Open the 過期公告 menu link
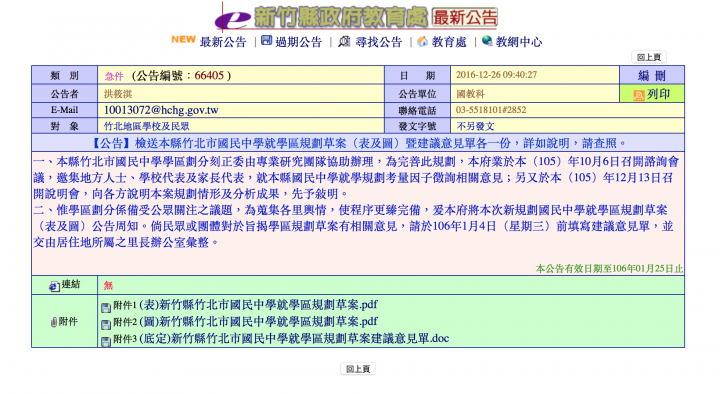The image size is (720, 394). point(298,42)
